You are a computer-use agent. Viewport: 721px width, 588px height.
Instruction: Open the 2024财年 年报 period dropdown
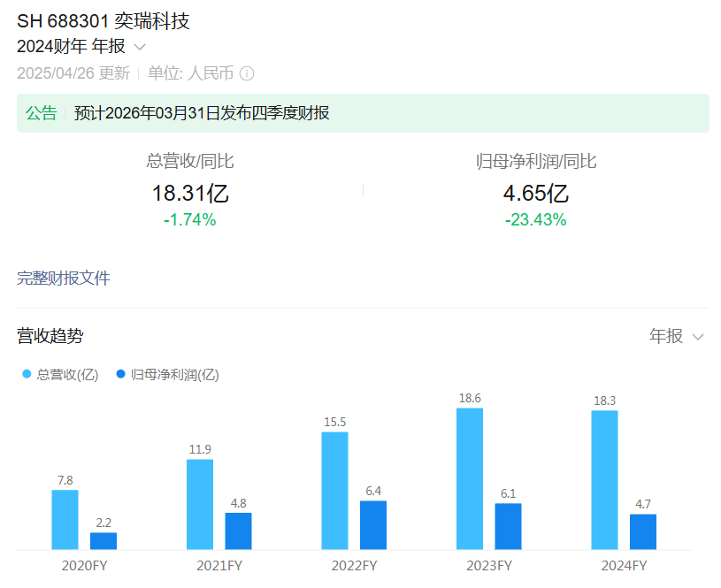point(81,47)
